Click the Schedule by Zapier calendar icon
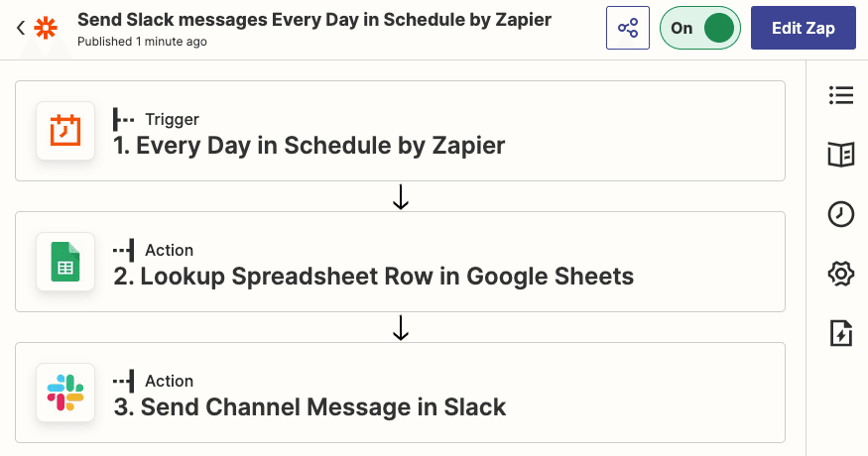868x456 pixels. (65, 131)
